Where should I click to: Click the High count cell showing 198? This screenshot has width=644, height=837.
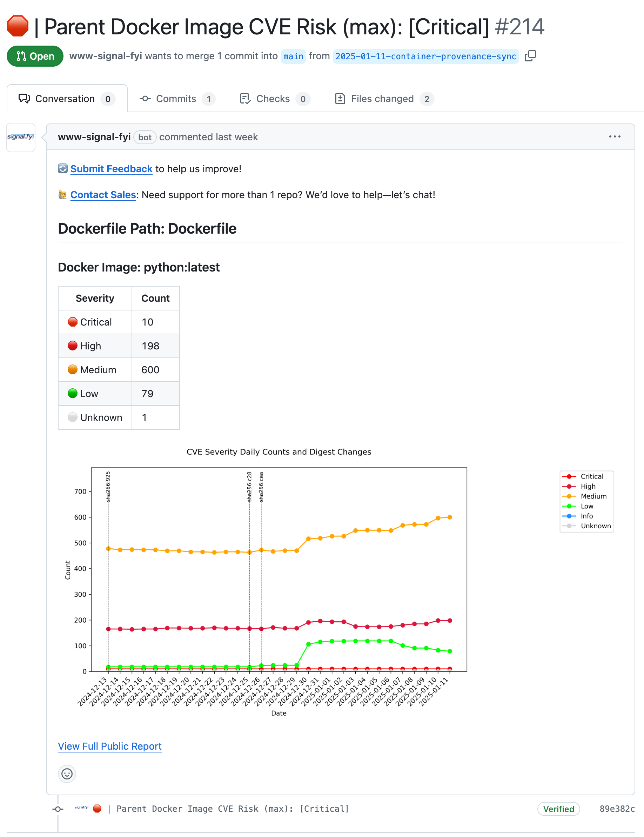coord(155,346)
